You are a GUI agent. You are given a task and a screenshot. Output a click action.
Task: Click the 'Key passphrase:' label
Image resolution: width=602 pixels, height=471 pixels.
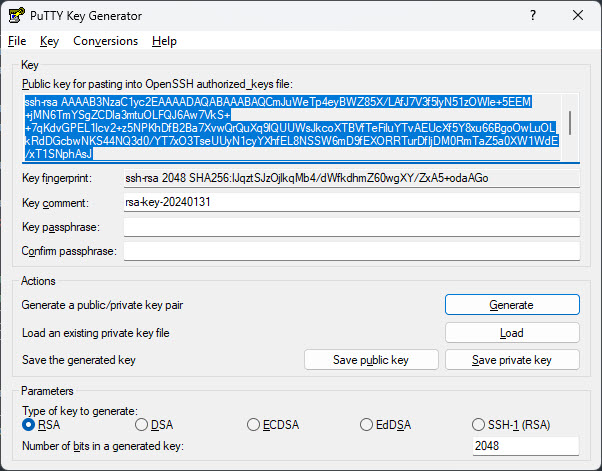tap(61, 227)
